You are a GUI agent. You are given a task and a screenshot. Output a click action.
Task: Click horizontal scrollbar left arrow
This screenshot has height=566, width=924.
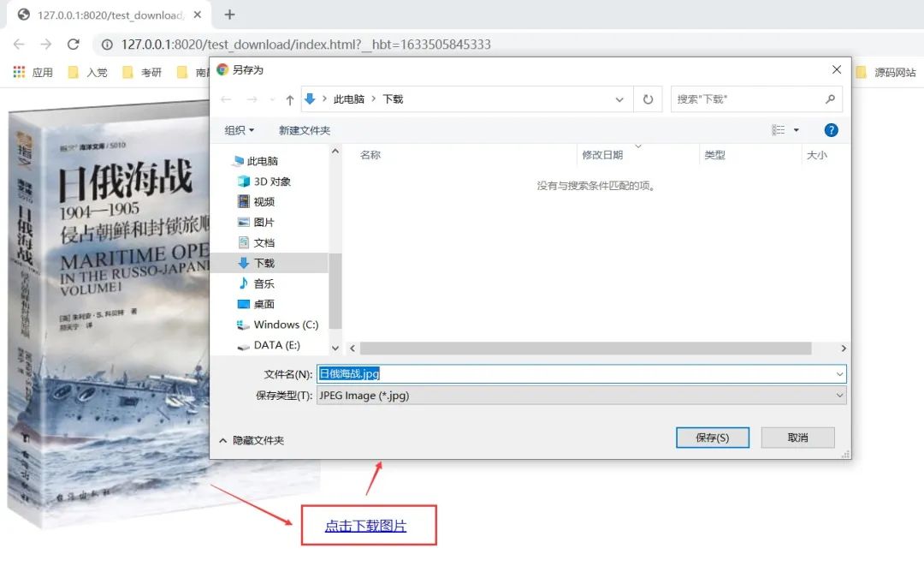pyautogui.click(x=352, y=349)
